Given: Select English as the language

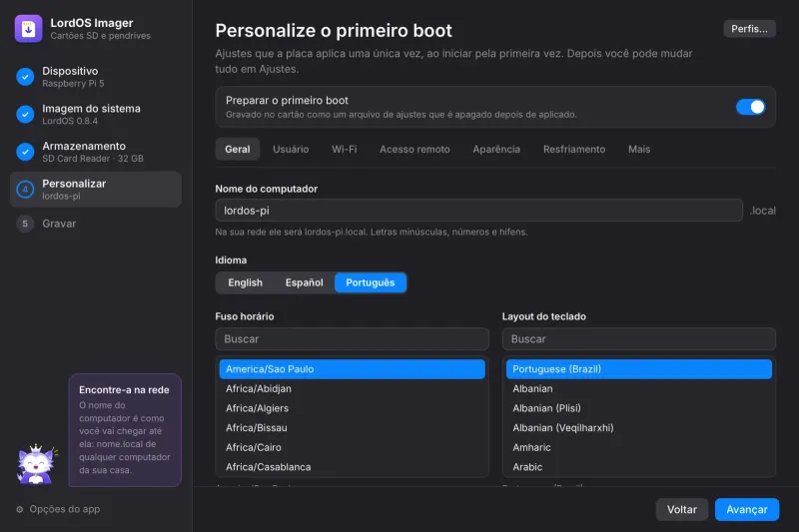Looking at the screenshot, I should click(x=245, y=282).
